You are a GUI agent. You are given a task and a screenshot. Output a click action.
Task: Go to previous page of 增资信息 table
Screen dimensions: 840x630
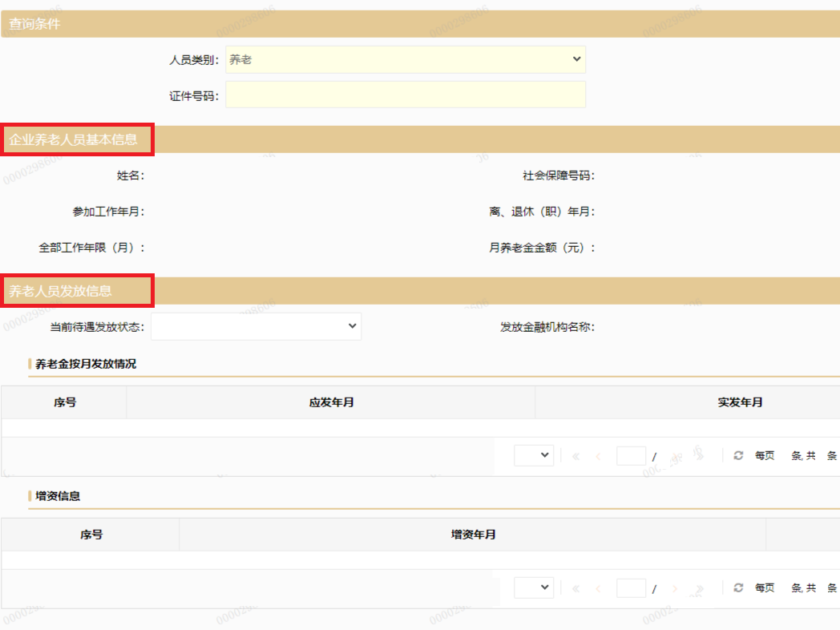(598, 588)
